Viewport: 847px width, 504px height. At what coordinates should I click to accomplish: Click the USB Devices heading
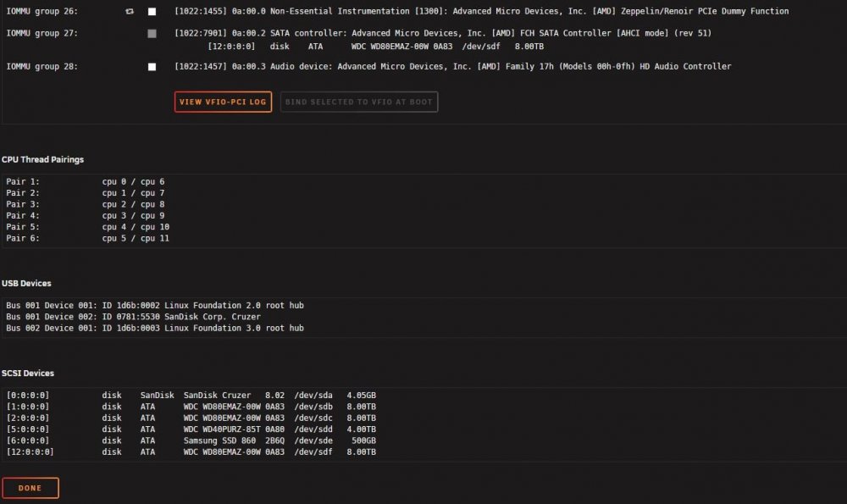click(x=26, y=283)
